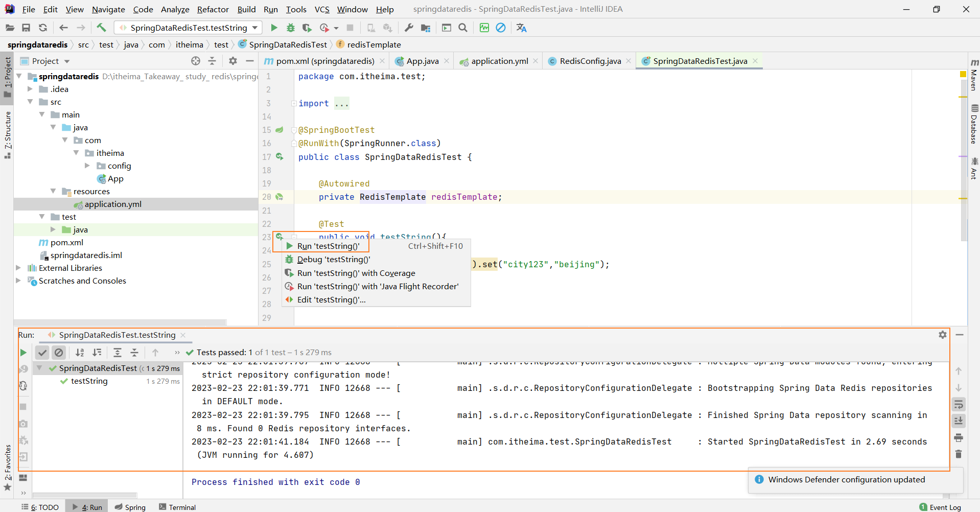Collapse the resources folder
Viewport: 980px width, 512px height.
[x=53, y=191]
